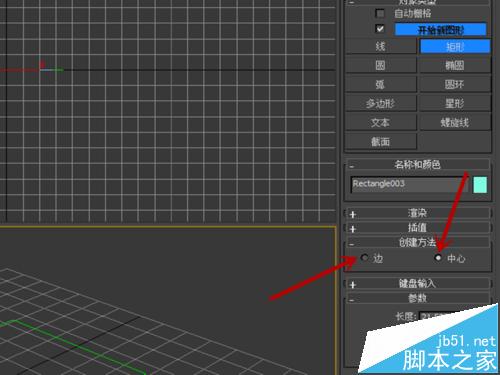Enable the 自动栅格 checkbox
This screenshot has width=500, height=375.
[380, 13]
